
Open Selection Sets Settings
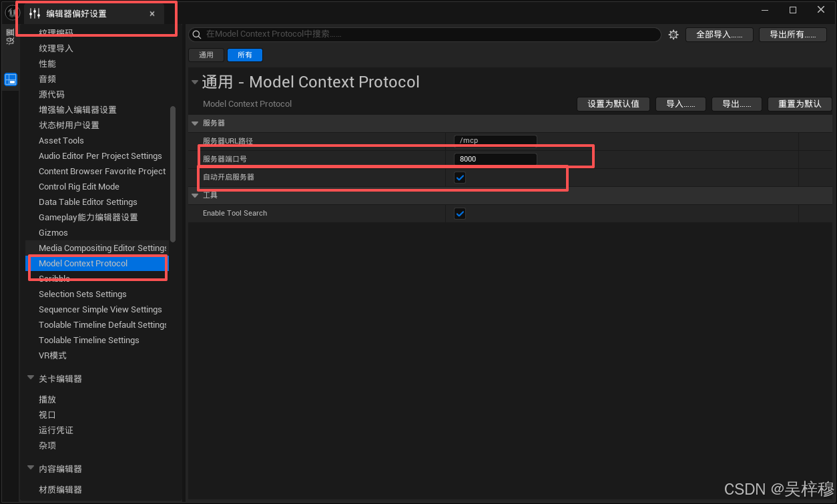(x=83, y=294)
